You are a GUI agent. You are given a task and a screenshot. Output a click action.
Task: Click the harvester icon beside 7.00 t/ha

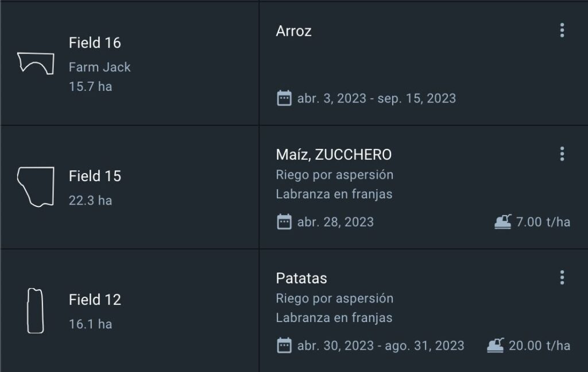point(503,222)
